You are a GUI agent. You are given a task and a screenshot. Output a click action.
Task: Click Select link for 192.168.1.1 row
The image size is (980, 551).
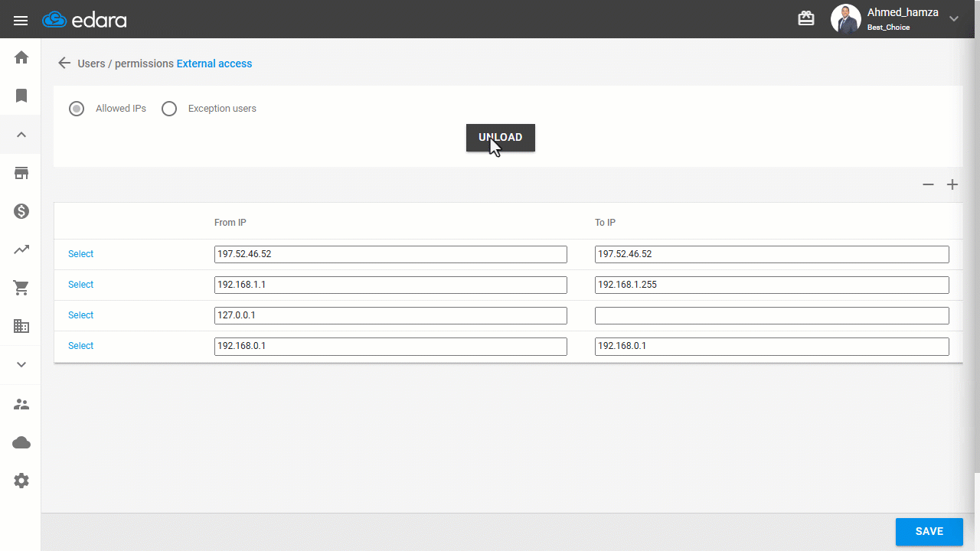pyautogui.click(x=80, y=285)
